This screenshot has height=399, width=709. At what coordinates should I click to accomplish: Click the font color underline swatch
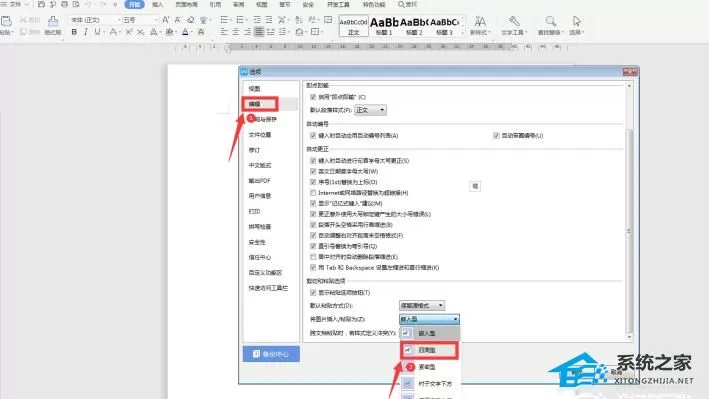tap(185, 32)
